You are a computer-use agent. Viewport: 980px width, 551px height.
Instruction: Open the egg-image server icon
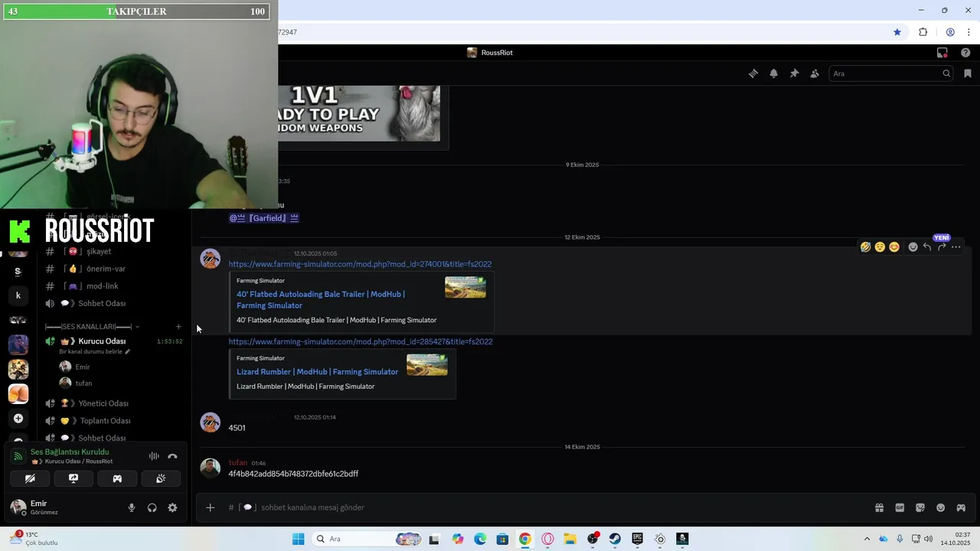(18, 393)
